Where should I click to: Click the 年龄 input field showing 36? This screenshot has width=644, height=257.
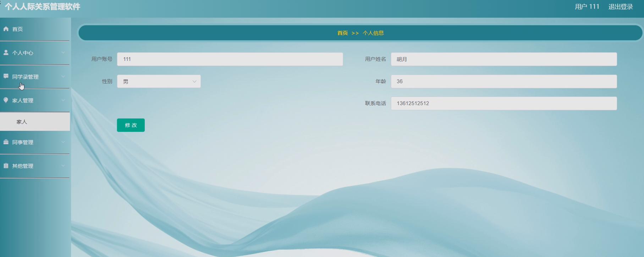(504, 81)
